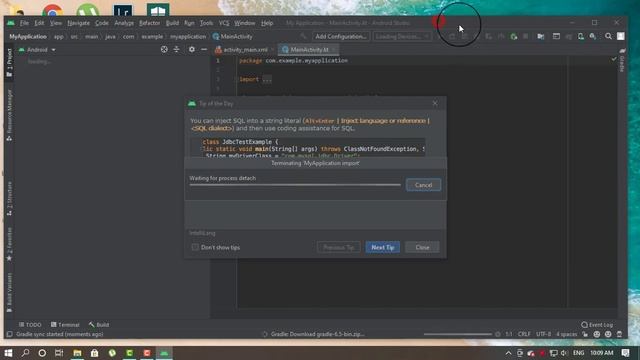Click the Lightroom Lr desktop icon
Screen dimensions: 640x360
click(122, 10)
